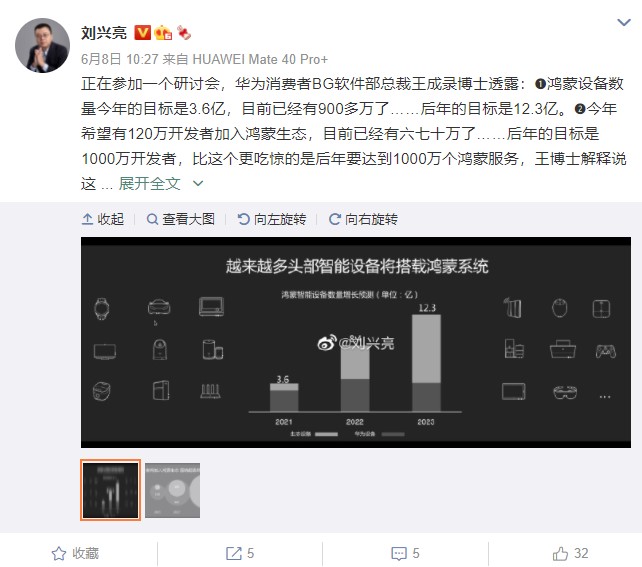Image resolution: width=642 pixels, height=567 pixels.
Task: Select the first dark chart thumbnail
Action: pyautogui.click(x=111, y=490)
